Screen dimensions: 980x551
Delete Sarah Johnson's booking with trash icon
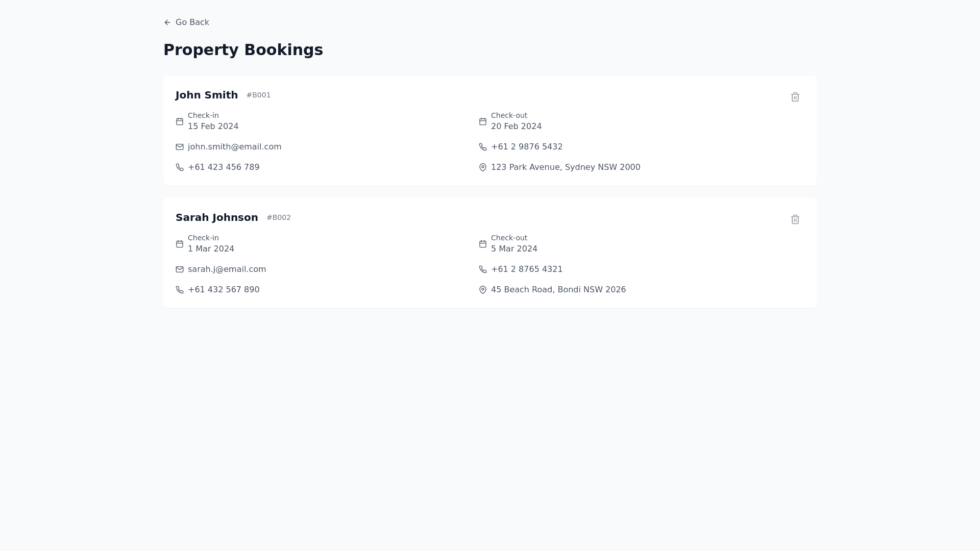795,219
